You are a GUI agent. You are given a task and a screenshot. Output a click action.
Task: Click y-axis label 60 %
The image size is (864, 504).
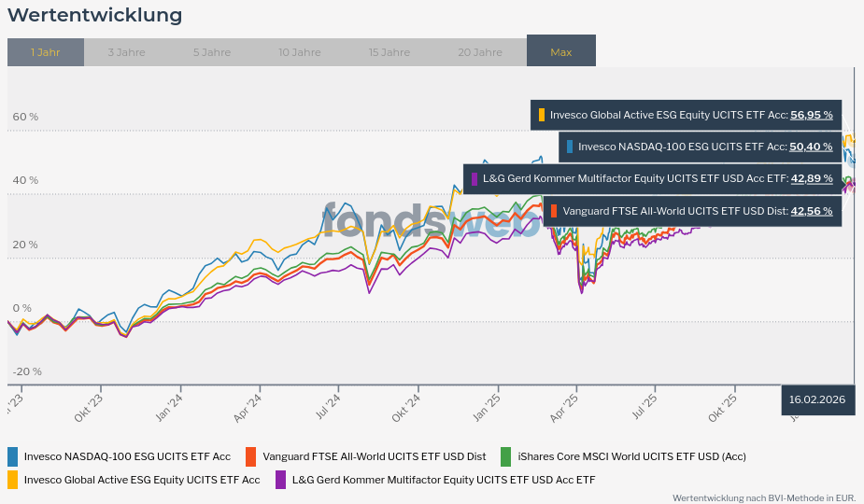click(25, 117)
